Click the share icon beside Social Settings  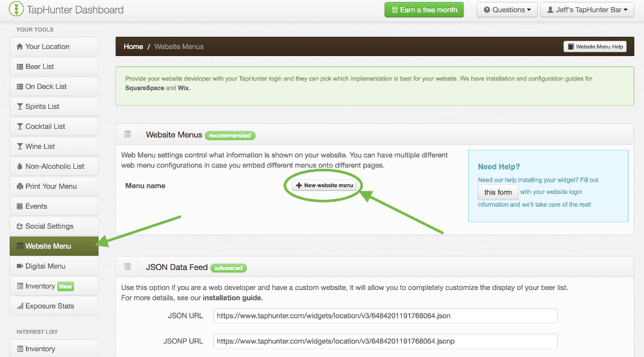coord(20,226)
